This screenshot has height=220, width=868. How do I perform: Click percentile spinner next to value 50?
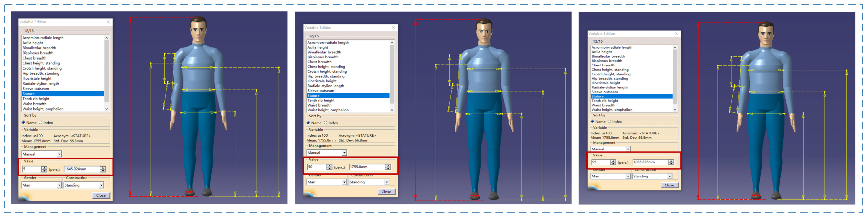329,167
